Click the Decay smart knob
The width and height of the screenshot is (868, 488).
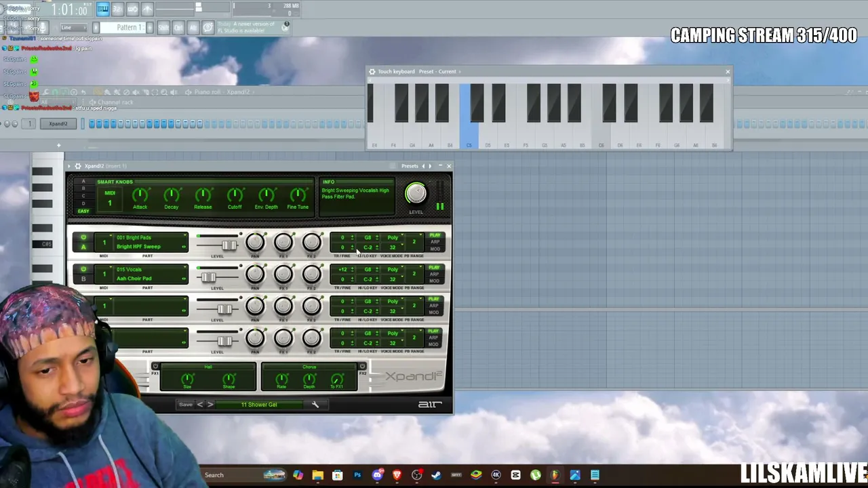click(172, 195)
